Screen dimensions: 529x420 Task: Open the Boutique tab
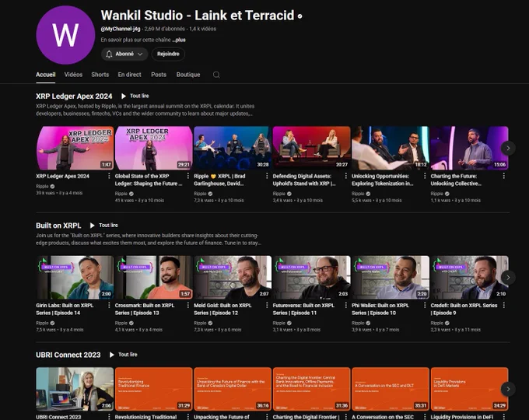pos(188,75)
